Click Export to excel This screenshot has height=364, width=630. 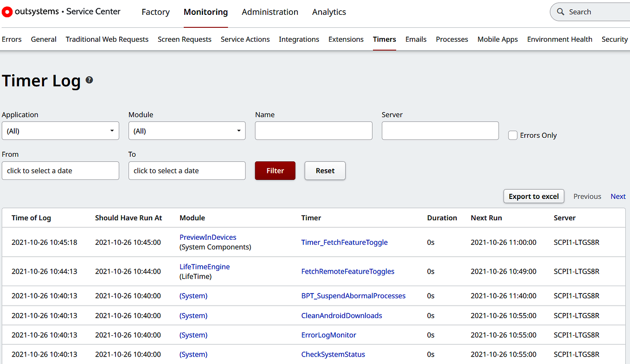click(x=534, y=196)
